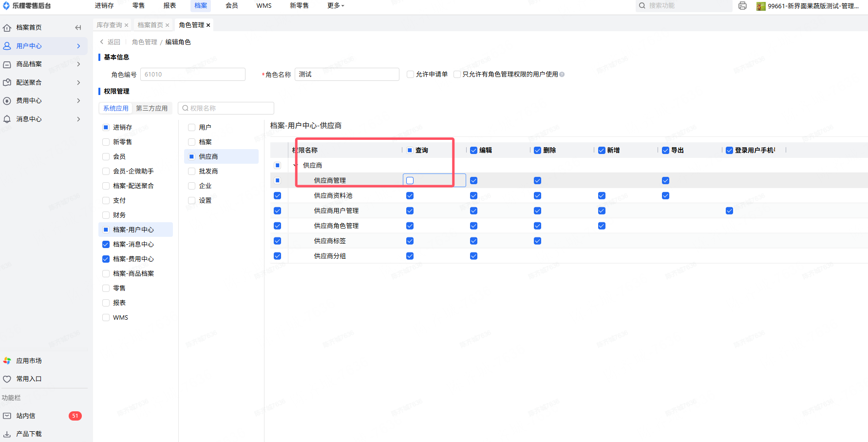Click the user avatar in top right
The height and width of the screenshot is (442, 868).
coord(761,6)
